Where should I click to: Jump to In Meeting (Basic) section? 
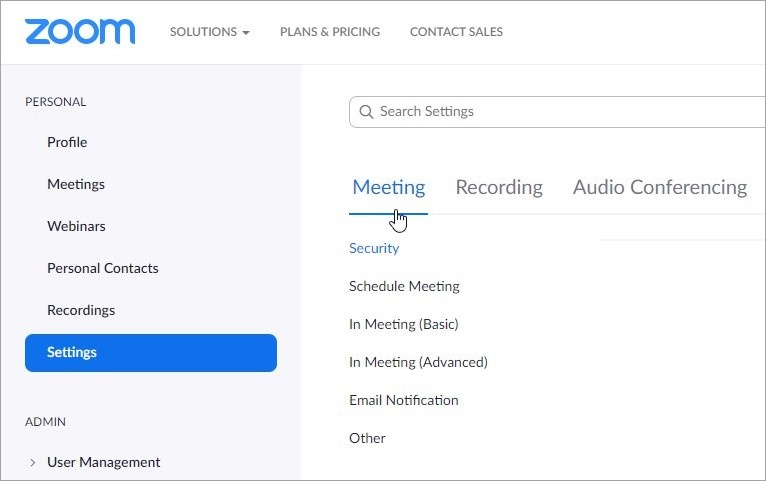point(404,324)
